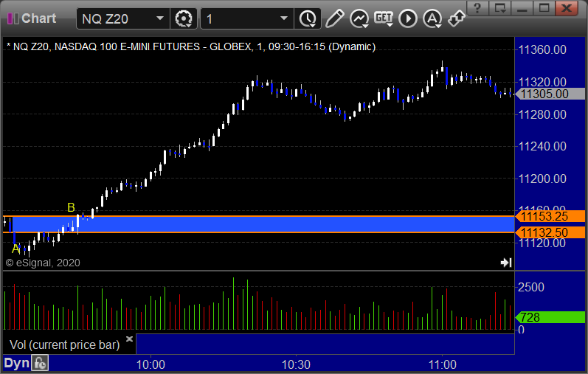Image resolution: width=588 pixels, height=374 pixels.
Task: Open the studies line chart icon
Action: (359, 18)
